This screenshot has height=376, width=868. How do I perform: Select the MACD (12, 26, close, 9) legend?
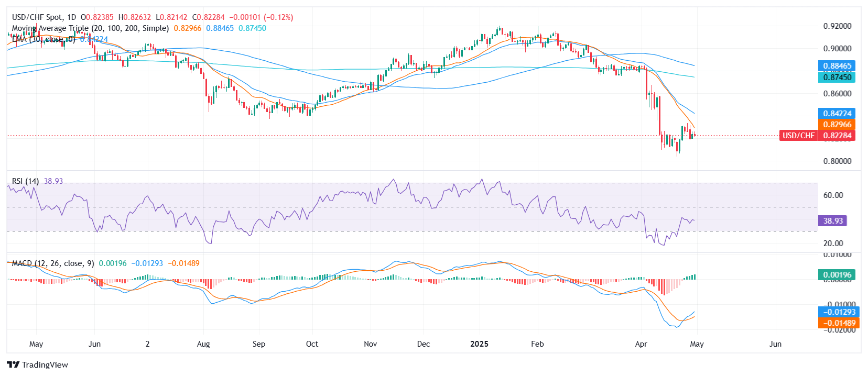pos(53,263)
